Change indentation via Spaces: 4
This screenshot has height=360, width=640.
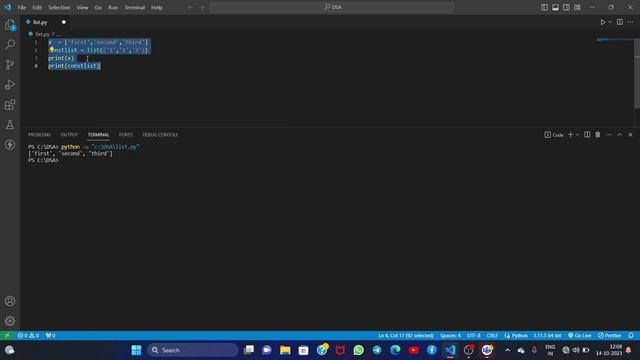pyautogui.click(x=450, y=336)
